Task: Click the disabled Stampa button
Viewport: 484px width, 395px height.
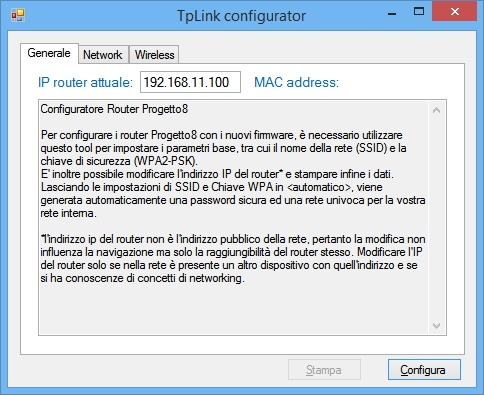Action: click(x=324, y=370)
